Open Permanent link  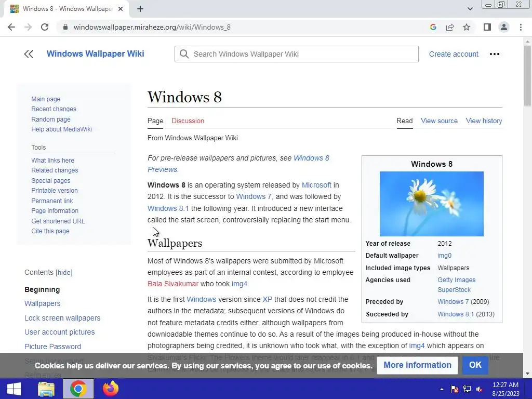click(52, 201)
